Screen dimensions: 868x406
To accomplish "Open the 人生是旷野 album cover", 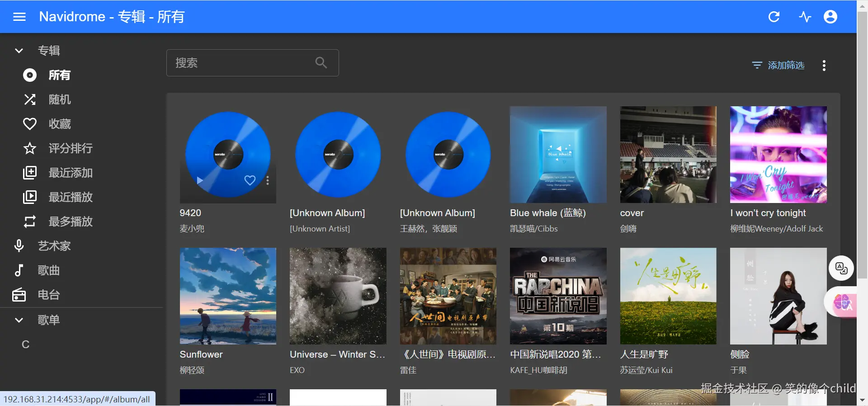I will tap(668, 296).
